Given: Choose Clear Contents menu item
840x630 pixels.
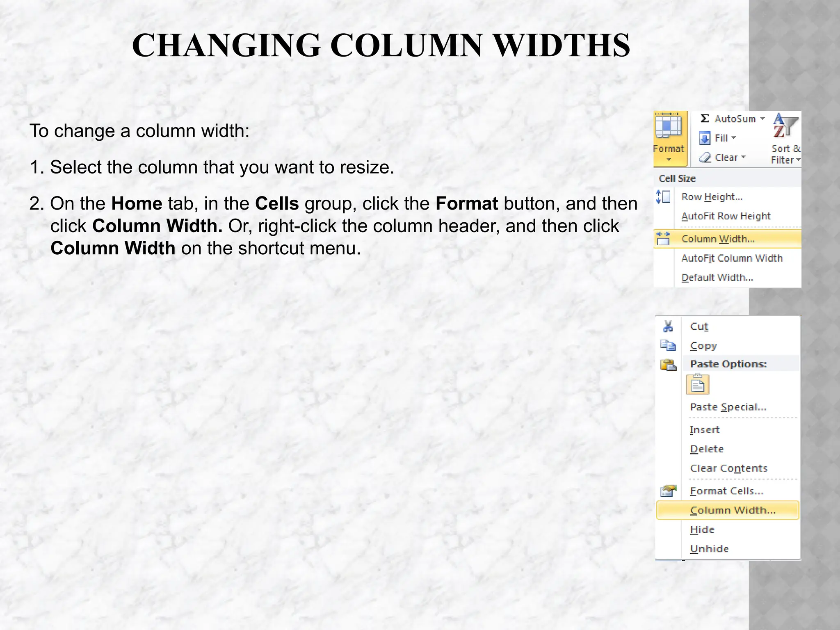Looking at the screenshot, I should (728, 468).
